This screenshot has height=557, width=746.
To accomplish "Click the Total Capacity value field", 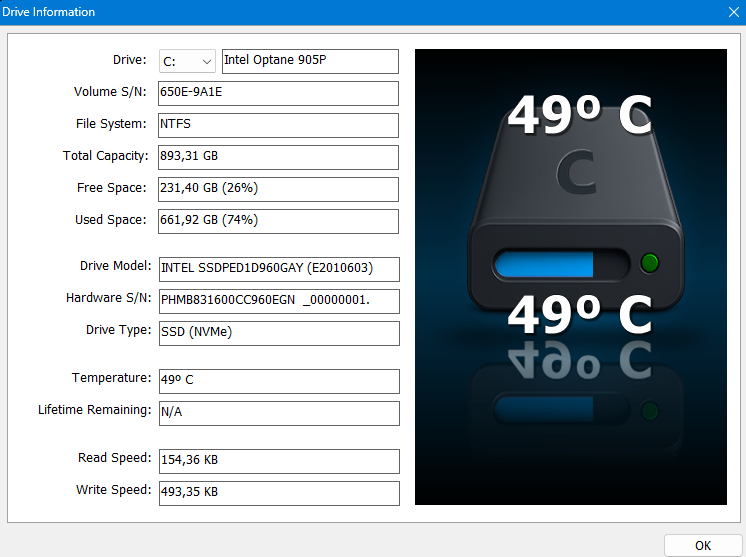I will click(x=278, y=157).
